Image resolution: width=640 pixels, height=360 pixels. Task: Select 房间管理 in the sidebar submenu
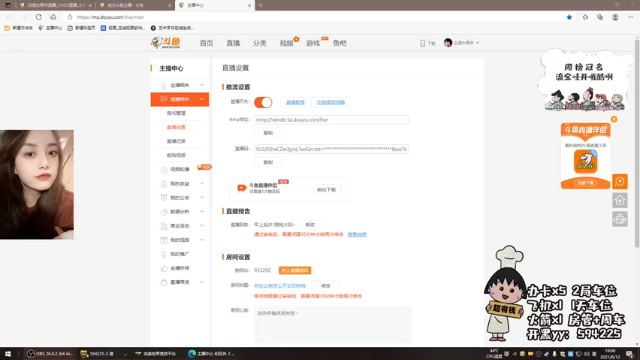pyautogui.click(x=176, y=113)
